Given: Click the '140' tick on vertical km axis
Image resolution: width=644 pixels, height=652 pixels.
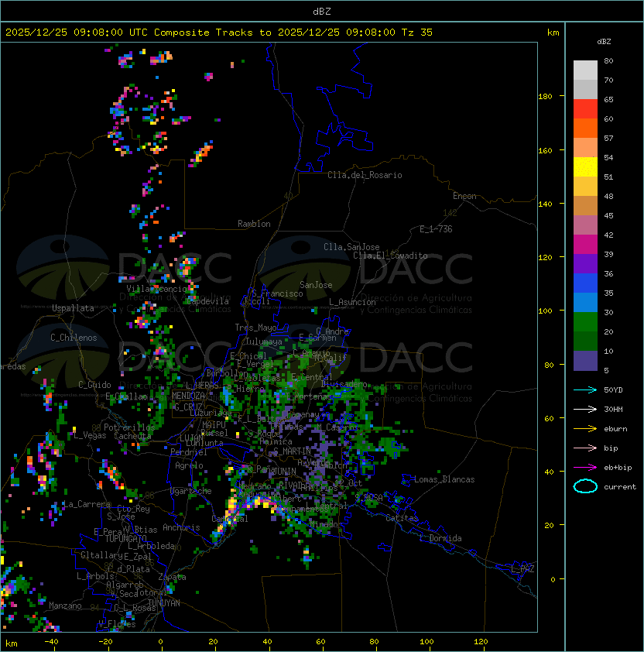Looking at the screenshot, I should [545, 204].
